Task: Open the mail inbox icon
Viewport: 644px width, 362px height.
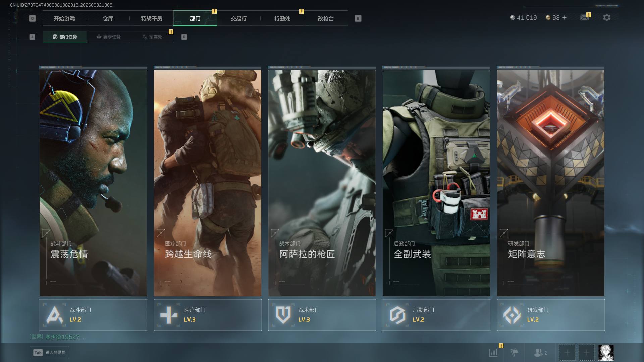Action: pos(585,17)
